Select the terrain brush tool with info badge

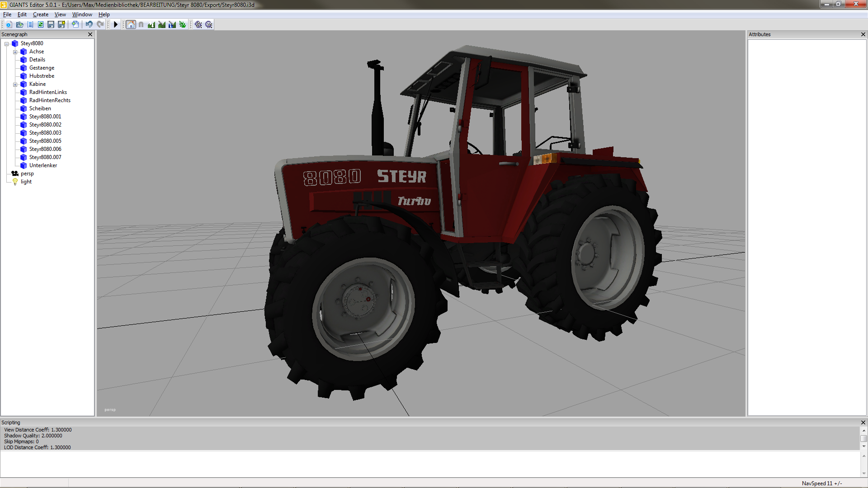coord(172,24)
